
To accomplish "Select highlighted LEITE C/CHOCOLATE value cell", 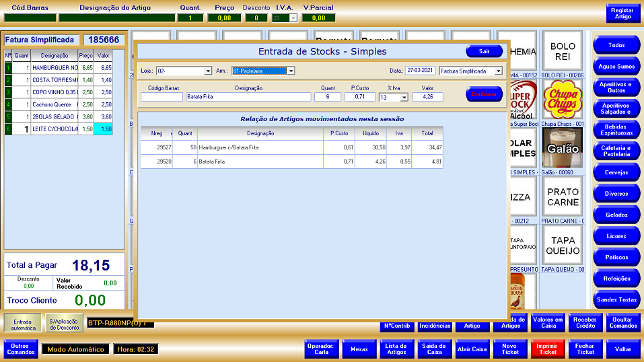I will [x=103, y=129].
